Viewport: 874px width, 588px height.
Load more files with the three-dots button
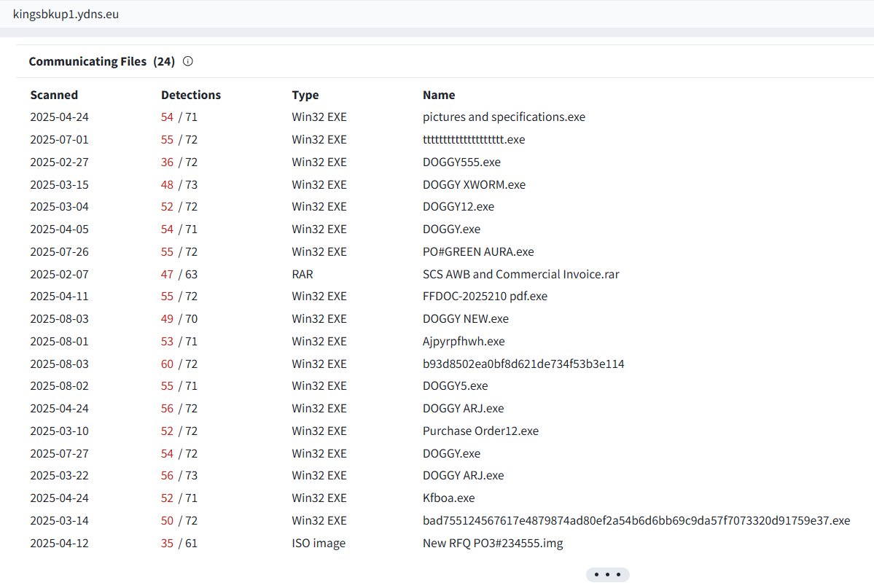pyautogui.click(x=607, y=575)
